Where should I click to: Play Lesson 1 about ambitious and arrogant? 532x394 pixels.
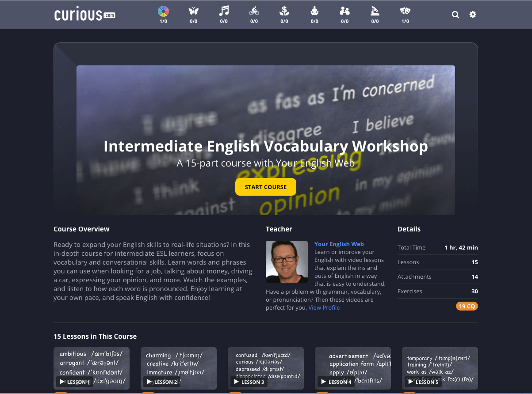click(x=92, y=368)
